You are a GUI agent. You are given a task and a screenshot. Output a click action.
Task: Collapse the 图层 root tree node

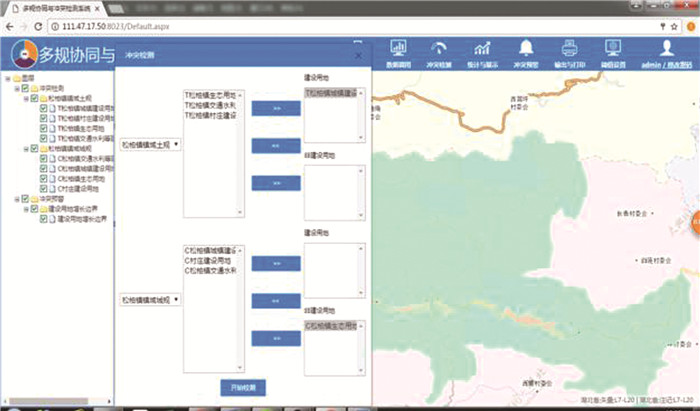[x=7, y=78]
